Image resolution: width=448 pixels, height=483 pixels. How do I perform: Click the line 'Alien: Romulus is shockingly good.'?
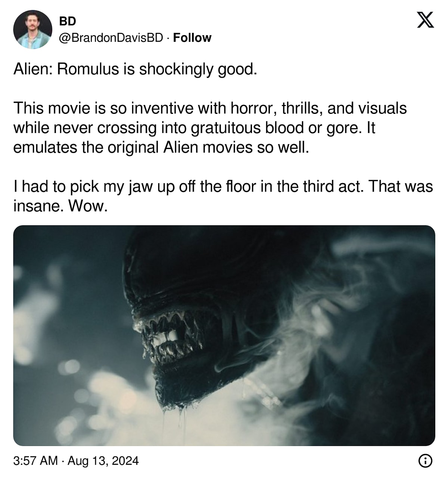point(135,69)
